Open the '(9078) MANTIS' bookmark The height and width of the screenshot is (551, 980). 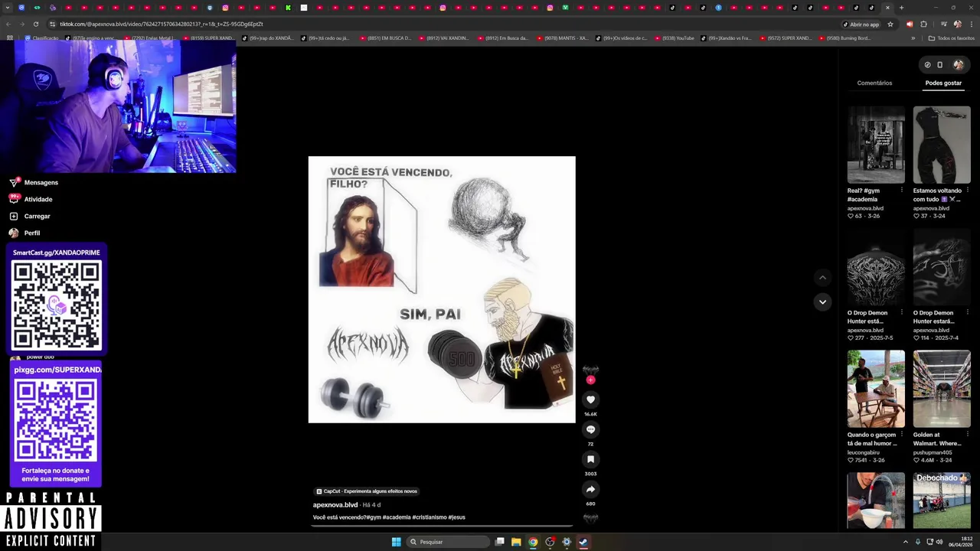click(563, 38)
